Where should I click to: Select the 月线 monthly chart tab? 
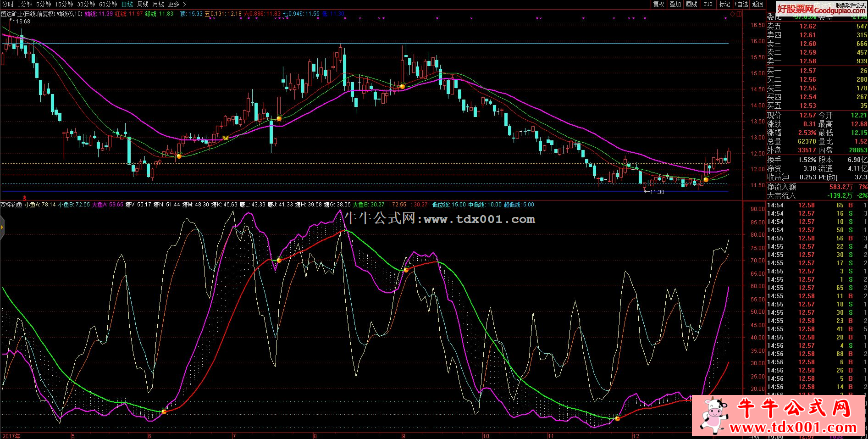click(x=158, y=4)
